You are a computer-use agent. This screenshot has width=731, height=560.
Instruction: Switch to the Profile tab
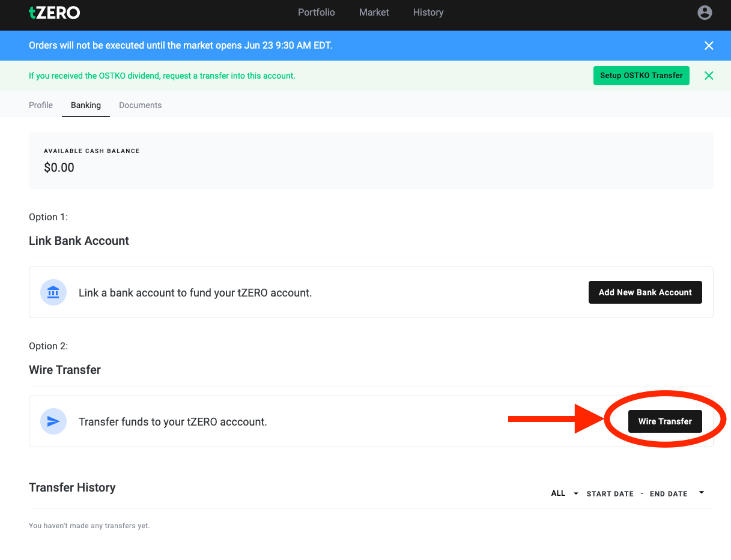coord(40,105)
